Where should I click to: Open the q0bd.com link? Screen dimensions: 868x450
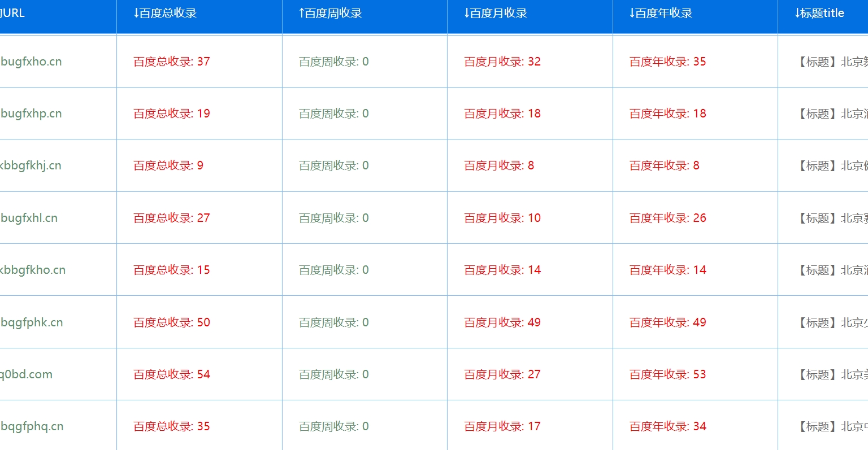[x=26, y=374]
